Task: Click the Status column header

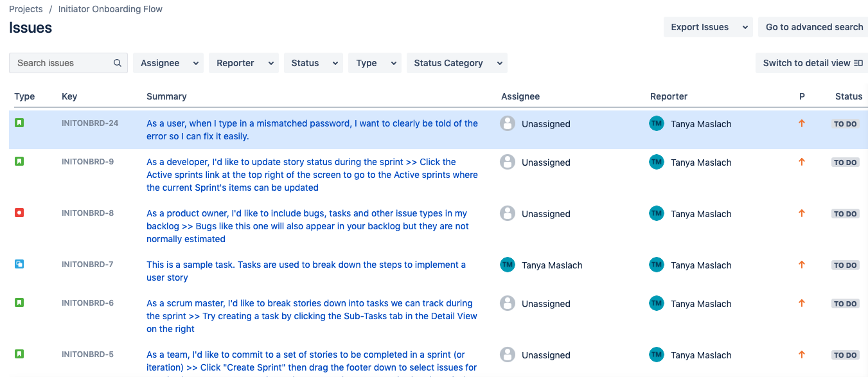Action: (x=849, y=96)
